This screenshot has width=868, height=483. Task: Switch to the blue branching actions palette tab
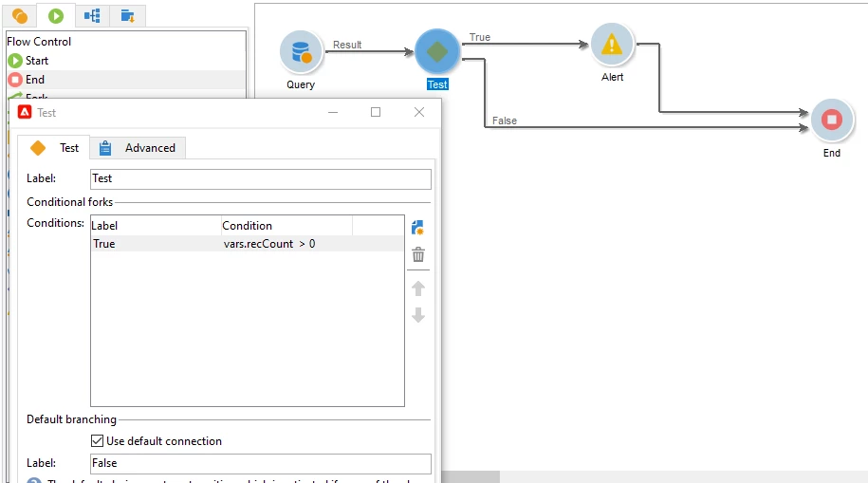[92, 16]
